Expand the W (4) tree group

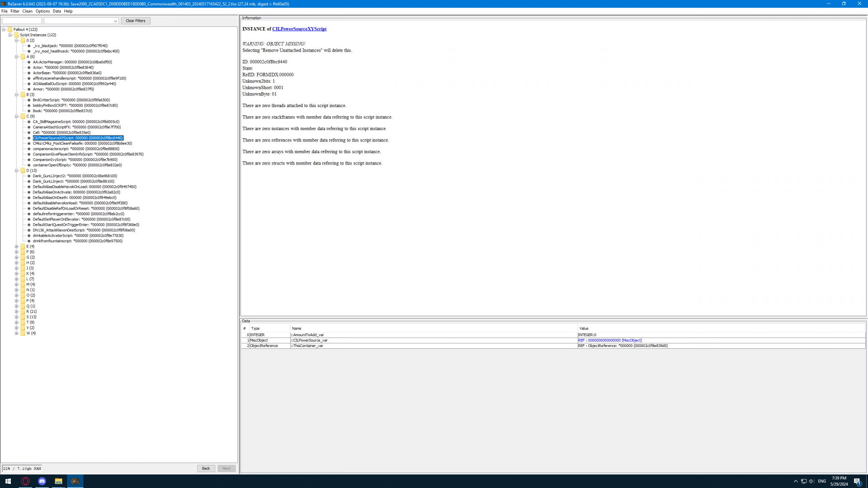(x=17, y=333)
